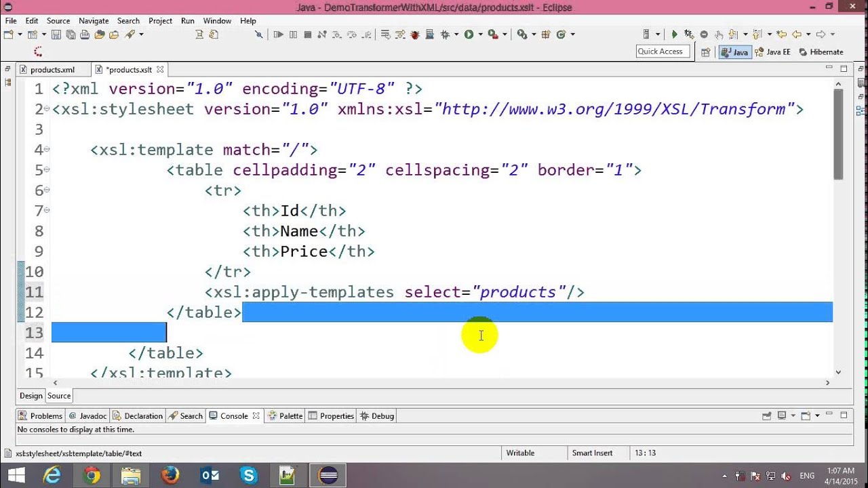This screenshot has height=488, width=868.
Task: Open Skype from taskbar
Action: 249,476
